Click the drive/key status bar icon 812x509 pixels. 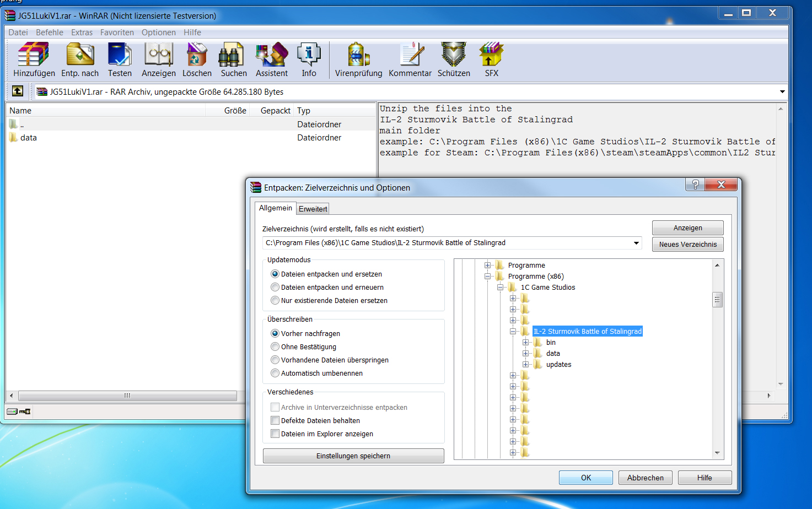tap(18, 411)
